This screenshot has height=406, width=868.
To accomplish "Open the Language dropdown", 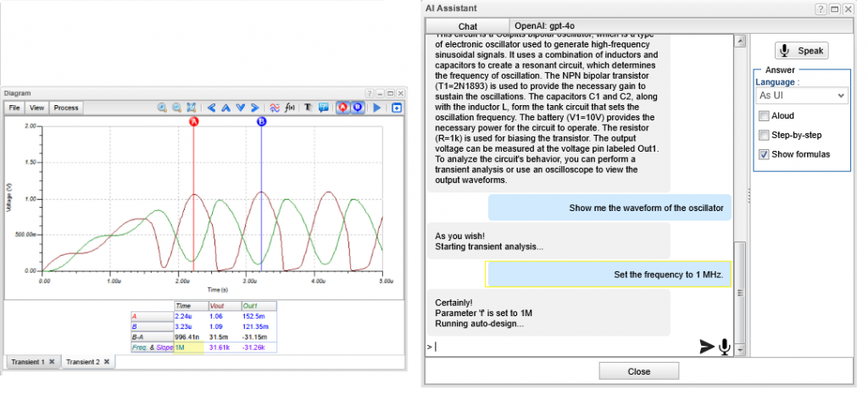I will click(802, 95).
